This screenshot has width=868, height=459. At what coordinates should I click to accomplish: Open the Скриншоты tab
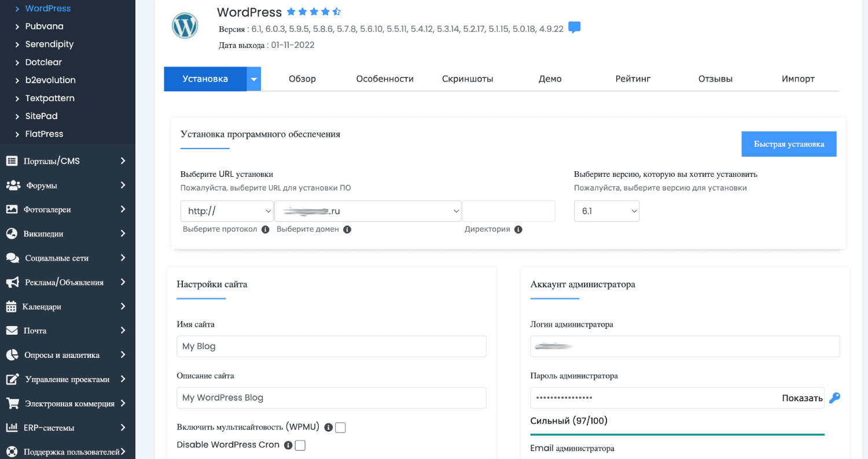[x=468, y=79]
